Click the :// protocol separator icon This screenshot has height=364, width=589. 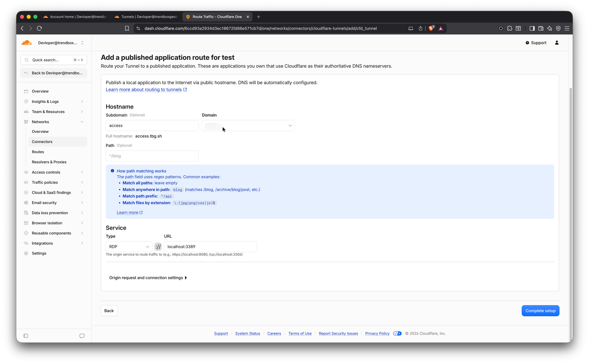pyautogui.click(x=158, y=246)
